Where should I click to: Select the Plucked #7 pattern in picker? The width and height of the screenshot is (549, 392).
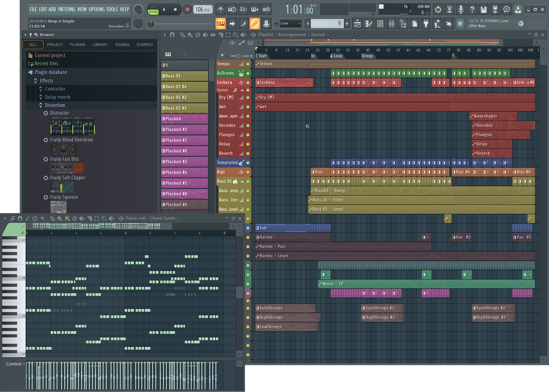tap(184, 140)
